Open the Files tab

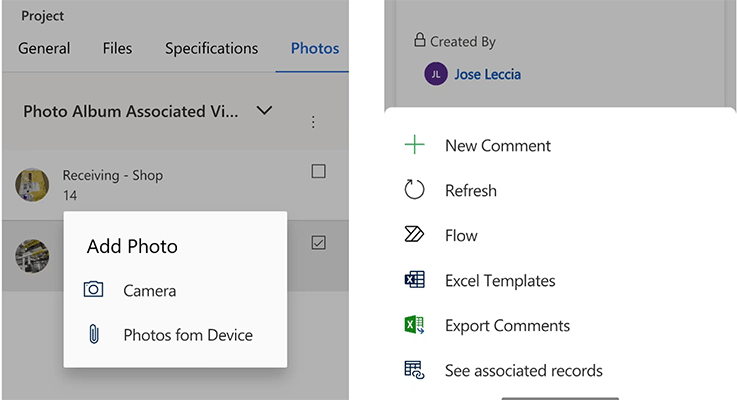point(117,48)
